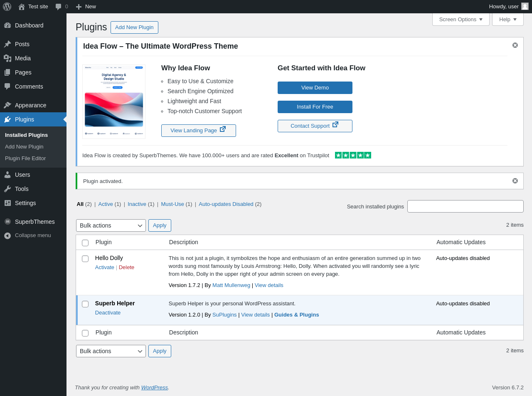Delete the Hello Dolly plugin
The height and width of the screenshot is (396, 532).
pos(126,267)
